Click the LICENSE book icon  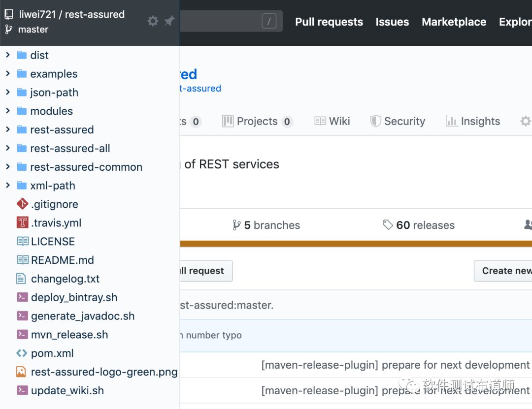[x=23, y=241]
